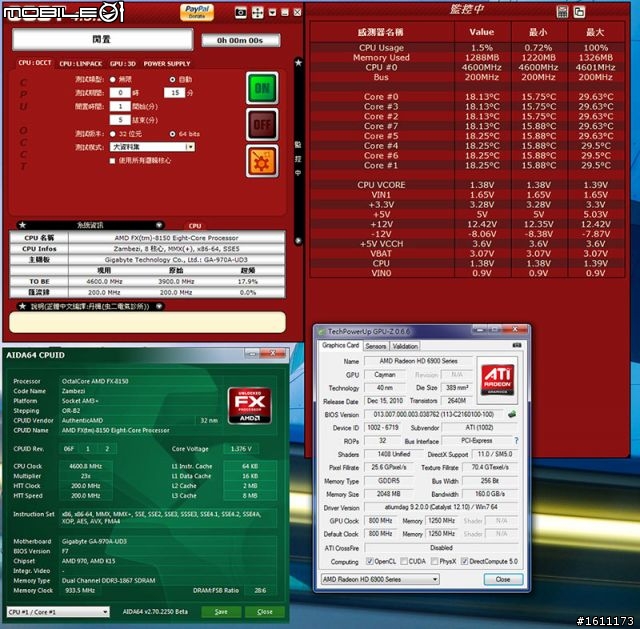This screenshot has width=640, height=629.
Task: Toggle PhysX checkbox in GPU-Z
Action: tap(434, 561)
